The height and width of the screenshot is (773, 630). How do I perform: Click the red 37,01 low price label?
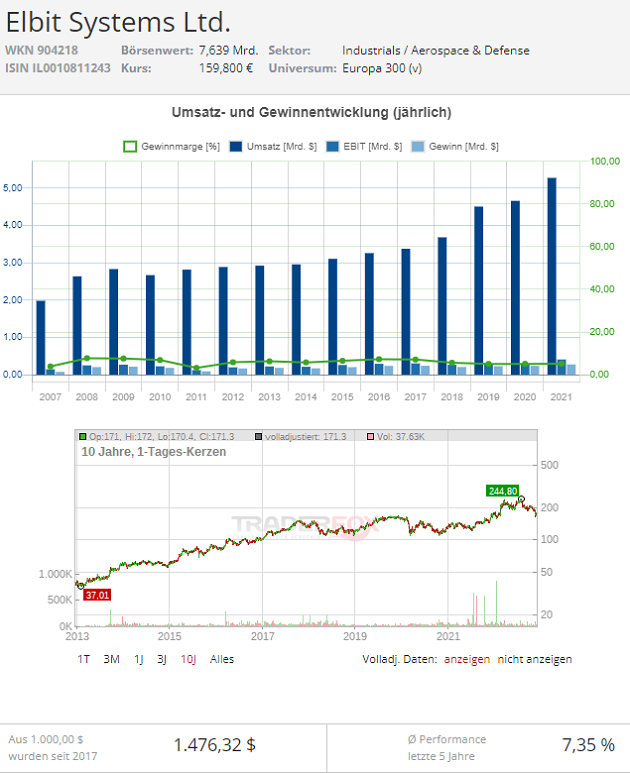coord(97,595)
